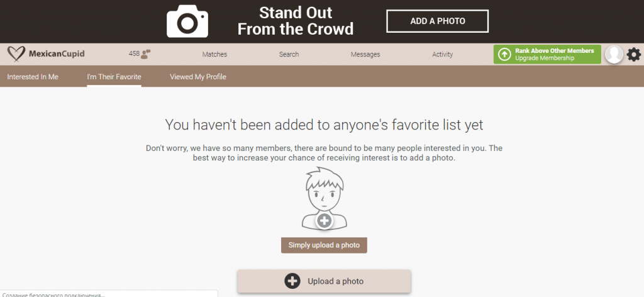
Task: Open the Messages menu
Action: pyautogui.click(x=365, y=55)
